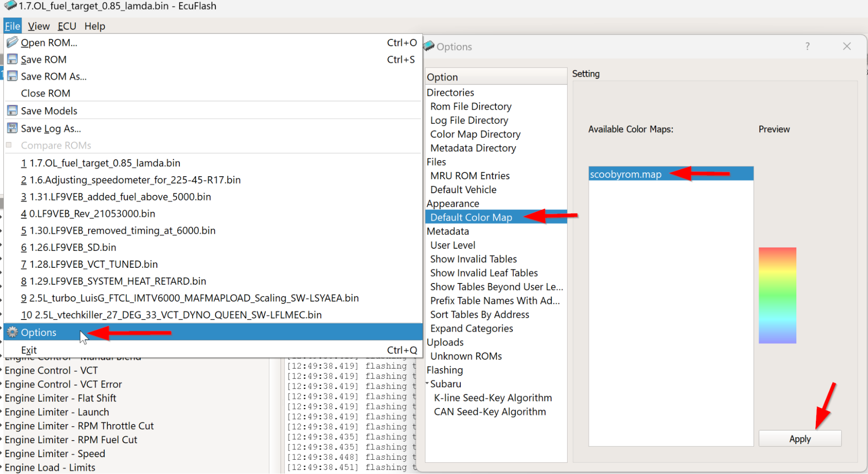Viewport: 868px width, 474px height.
Task: Select MRU ROM Entries option
Action: pos(496,176)
